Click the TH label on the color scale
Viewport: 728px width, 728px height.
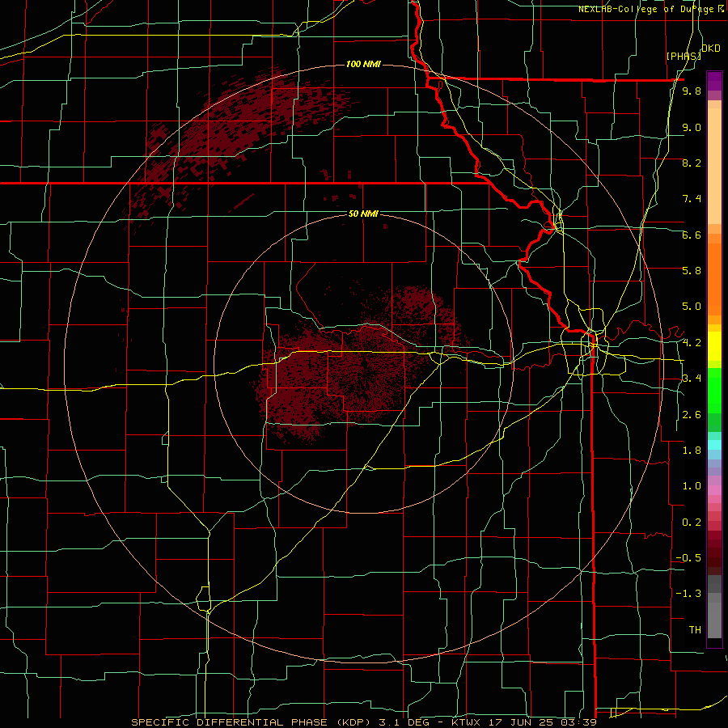click(x=695, y=630)
